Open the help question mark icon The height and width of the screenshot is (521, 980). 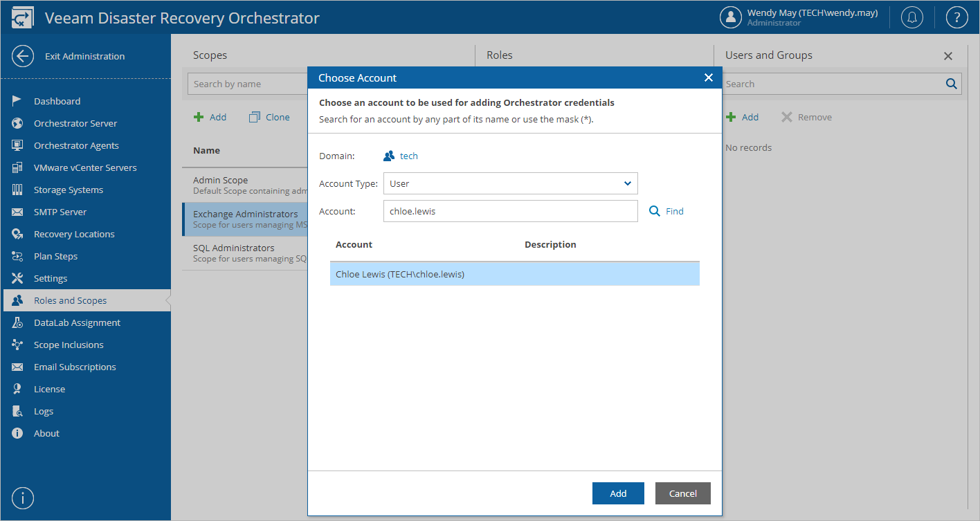point(956,17)
